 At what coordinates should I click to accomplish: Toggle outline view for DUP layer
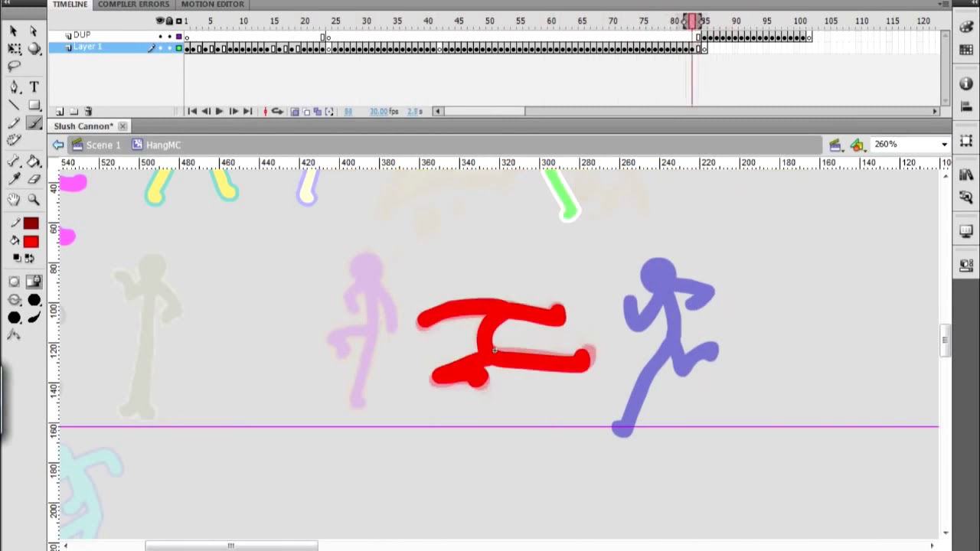[x=179, y=36]
